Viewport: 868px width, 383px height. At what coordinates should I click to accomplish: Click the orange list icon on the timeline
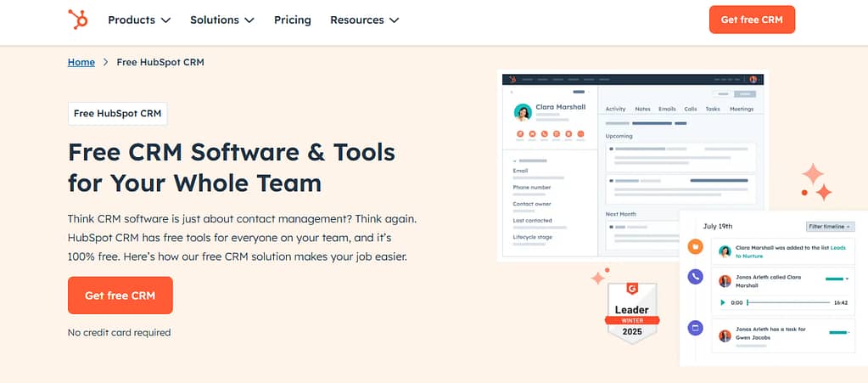tap(695, 246)
